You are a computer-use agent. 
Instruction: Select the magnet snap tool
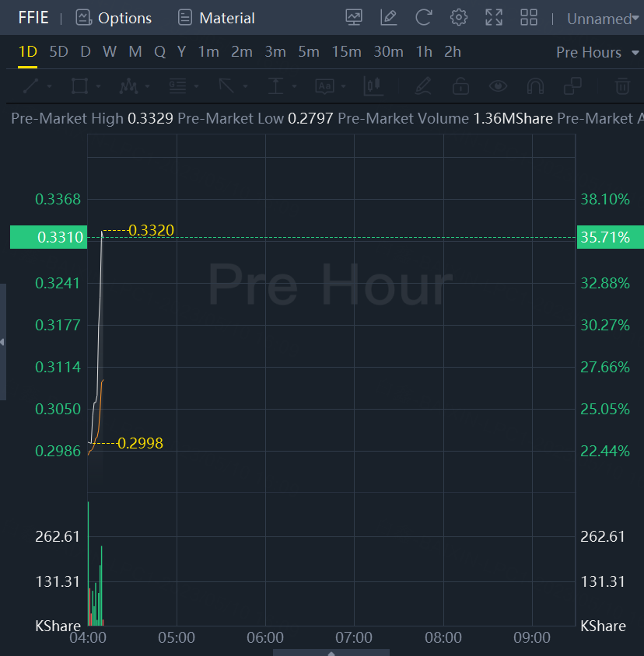click(x=535, y=85)
